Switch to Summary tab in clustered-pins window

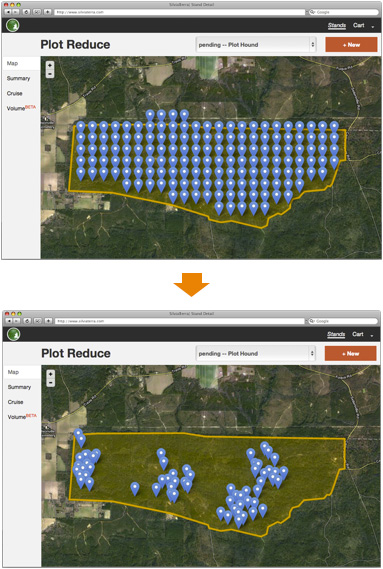point(19,387)
